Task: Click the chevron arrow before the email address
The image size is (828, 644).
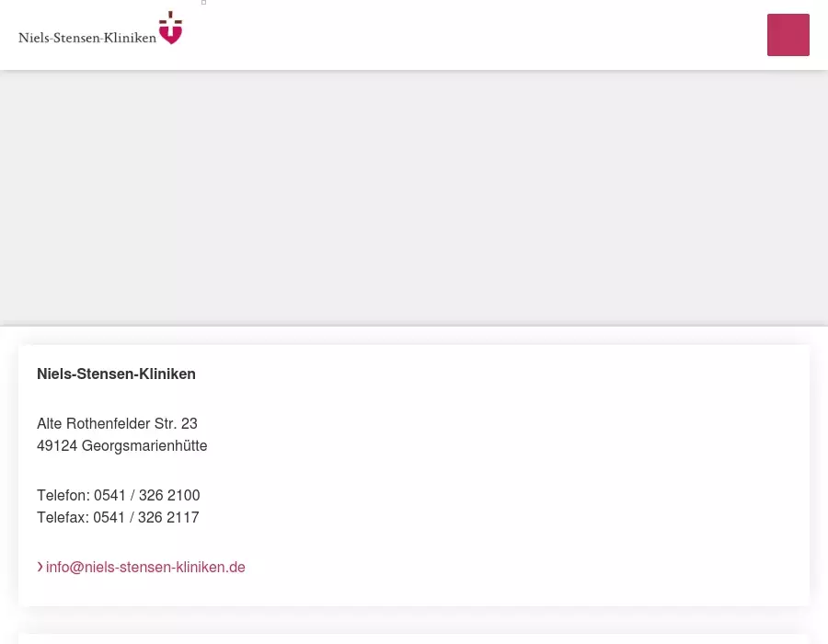Action: (40, 567)
